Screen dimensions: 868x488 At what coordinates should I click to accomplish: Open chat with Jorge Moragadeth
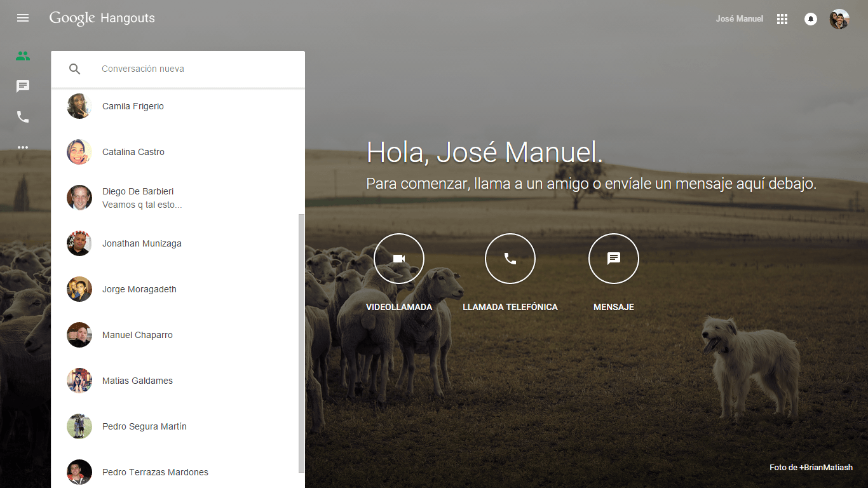coord(178,289)
